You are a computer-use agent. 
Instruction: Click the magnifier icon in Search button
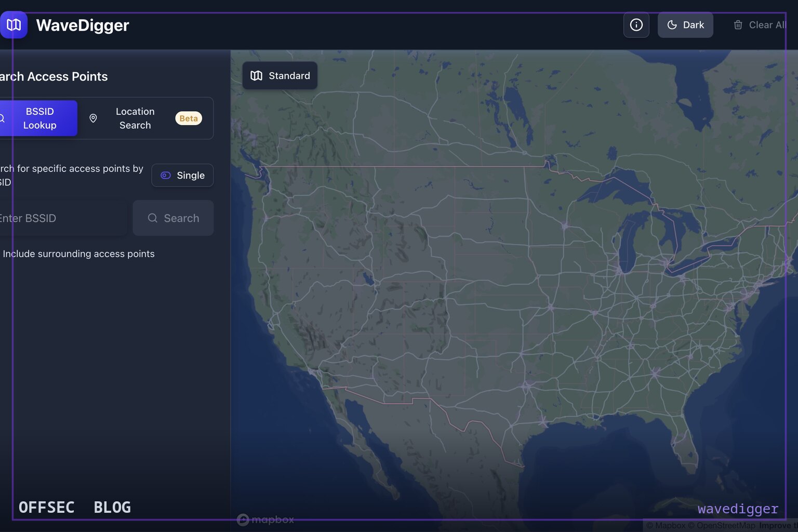pyautogui.click(x=152, y=218)
